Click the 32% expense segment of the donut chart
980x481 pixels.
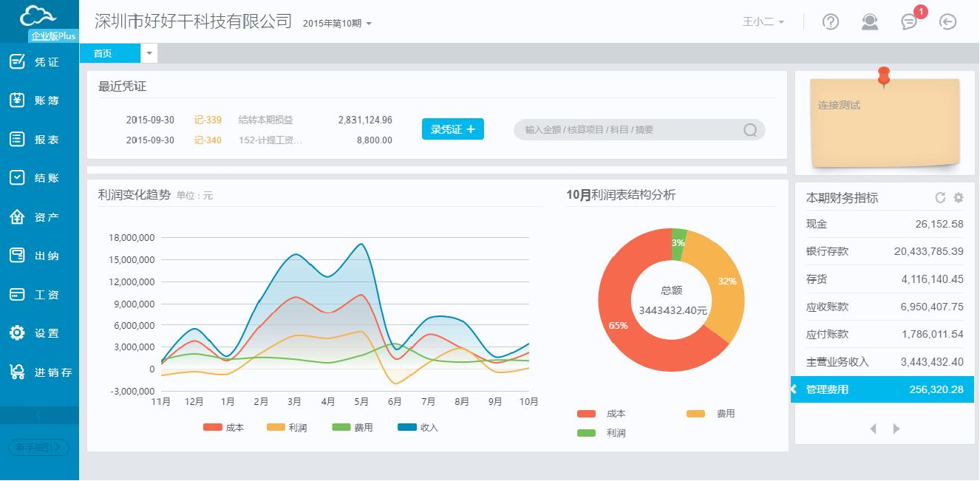[727, 282]
